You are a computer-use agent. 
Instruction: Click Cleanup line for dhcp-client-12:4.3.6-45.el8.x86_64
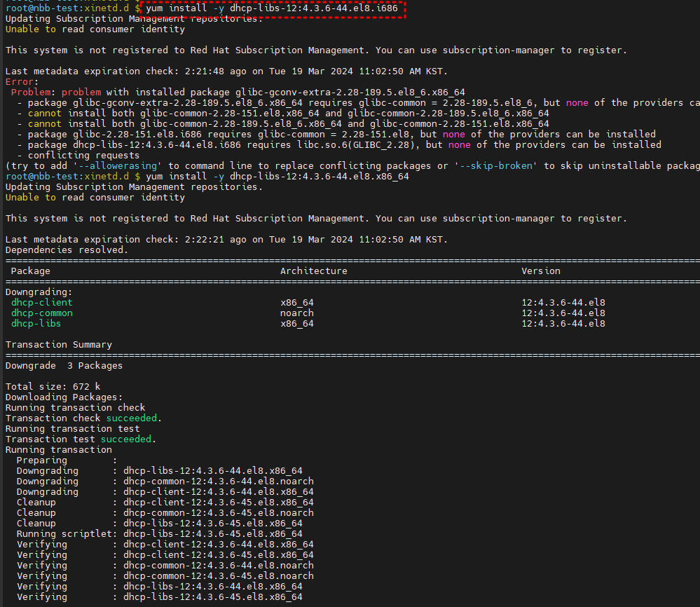click(165, 503)
